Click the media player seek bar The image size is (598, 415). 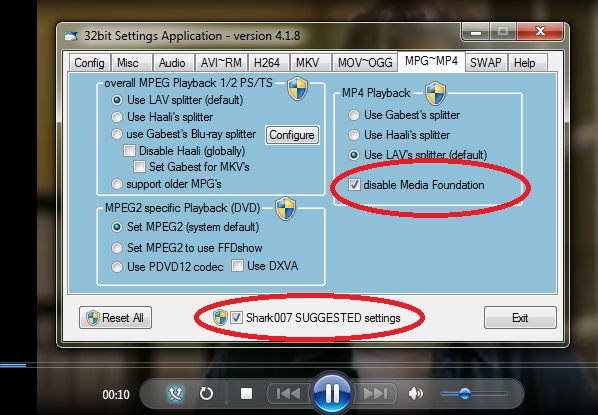pyautogui.click(x=299, y=365)
